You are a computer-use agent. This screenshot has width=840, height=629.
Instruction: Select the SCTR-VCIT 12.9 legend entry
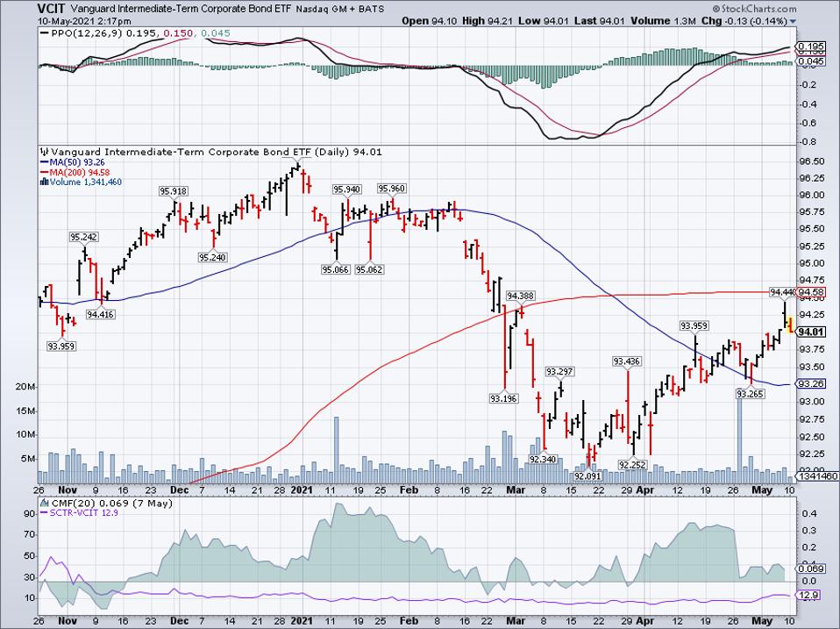pyautogui.click(x=79, y=512)
